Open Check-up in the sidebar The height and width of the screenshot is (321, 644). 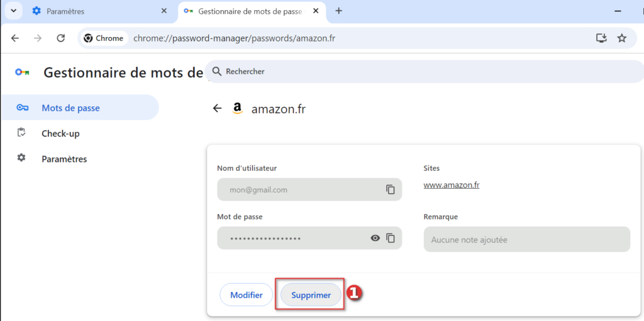tap(60, 133)
